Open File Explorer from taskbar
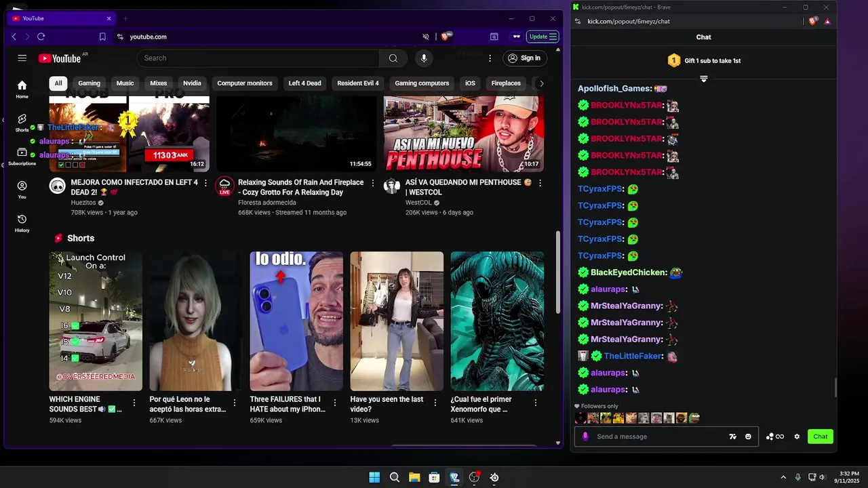The height and width of the screenshot is (488, 868). coord(414,477)
